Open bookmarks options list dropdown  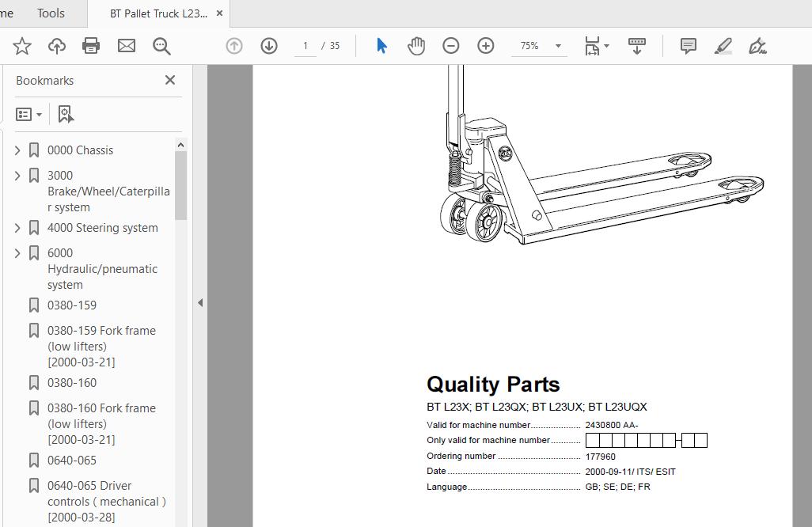[28, 115]
